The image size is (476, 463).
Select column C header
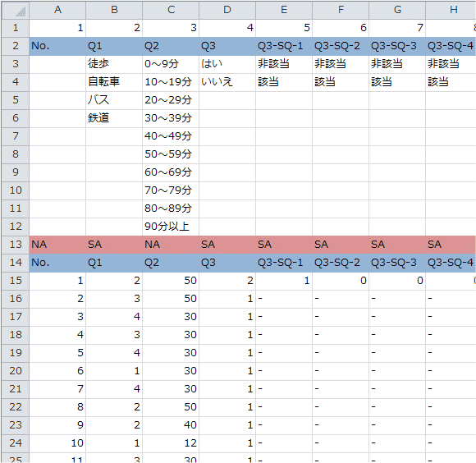tap(171, 10)
